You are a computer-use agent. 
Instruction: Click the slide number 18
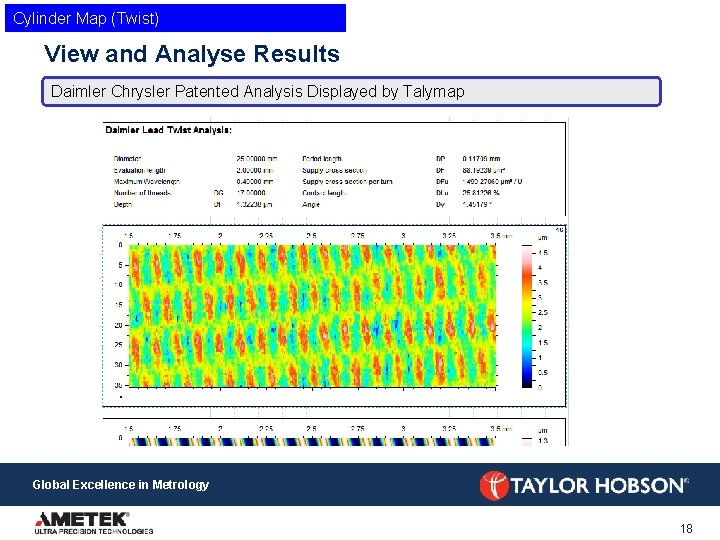pos(686,529)
